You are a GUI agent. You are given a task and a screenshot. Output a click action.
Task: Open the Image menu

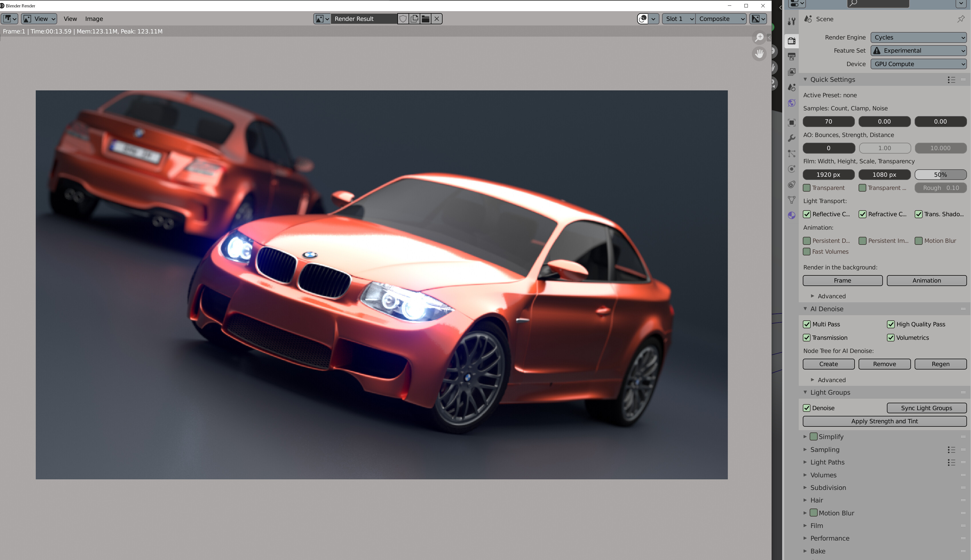pos(94,19)
